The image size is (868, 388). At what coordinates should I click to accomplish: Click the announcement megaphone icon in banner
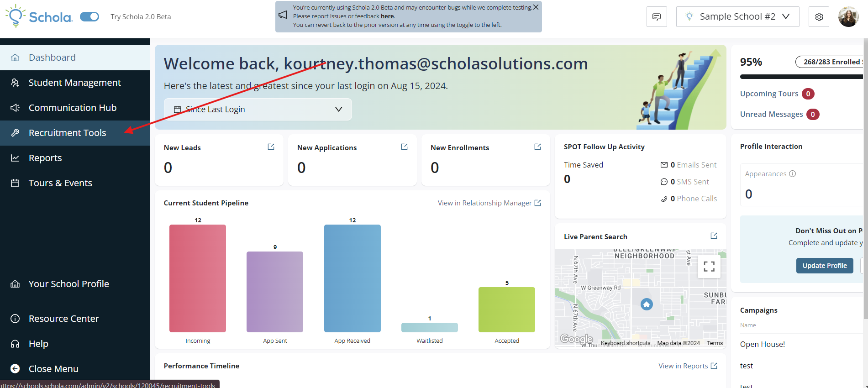point(283,15)
